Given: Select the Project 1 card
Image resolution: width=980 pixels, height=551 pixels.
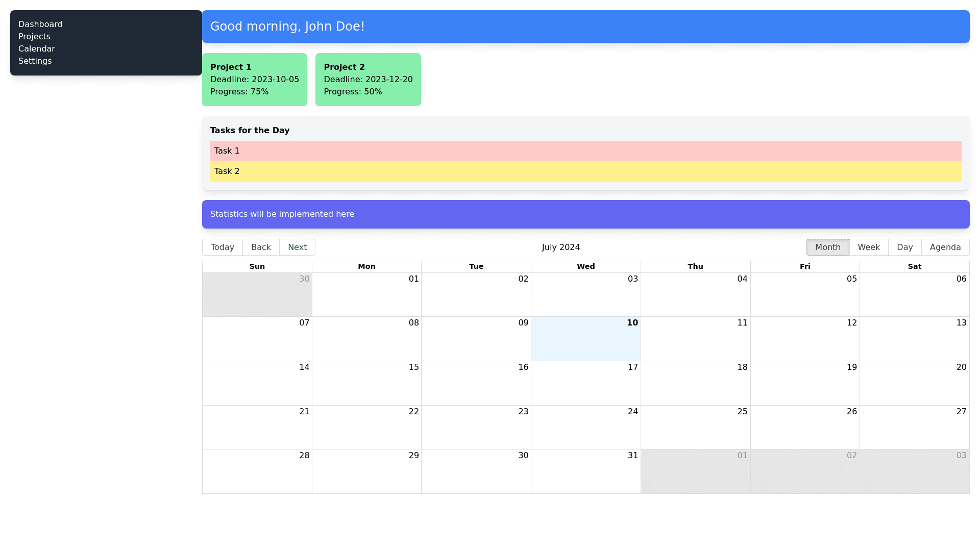Looking at the screenshot, I should pyautogui.click(x=254, y=80).
